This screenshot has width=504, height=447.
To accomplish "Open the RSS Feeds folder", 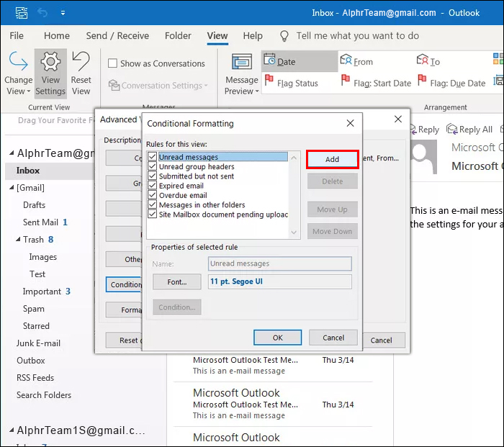I will click(x=35, y=378).
